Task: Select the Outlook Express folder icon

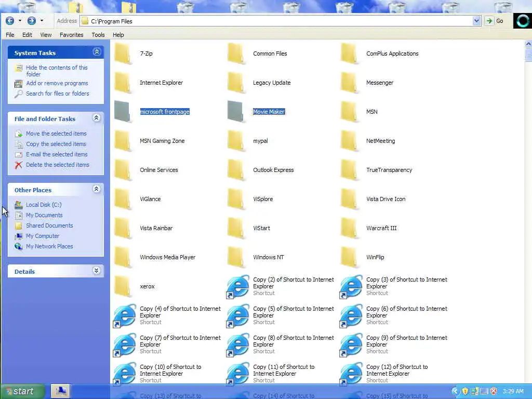Action: tap(236, 170)
